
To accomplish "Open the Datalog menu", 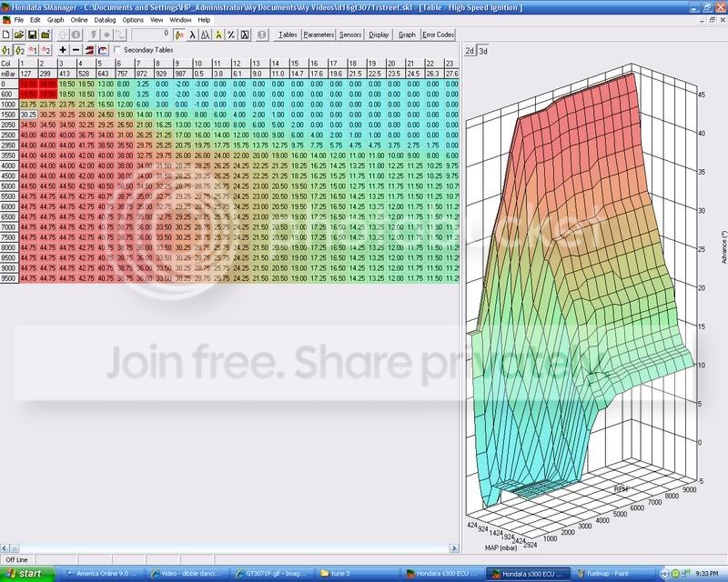I will pos(105,20).
